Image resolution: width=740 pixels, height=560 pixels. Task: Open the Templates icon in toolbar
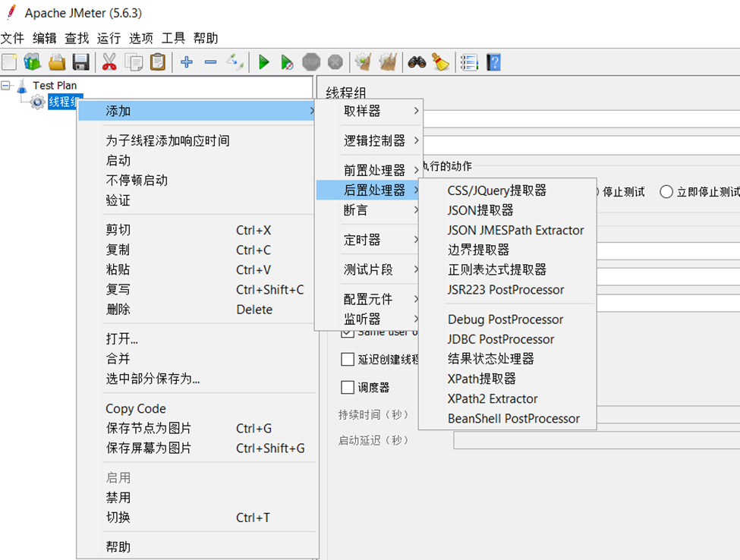pos(33,61)
